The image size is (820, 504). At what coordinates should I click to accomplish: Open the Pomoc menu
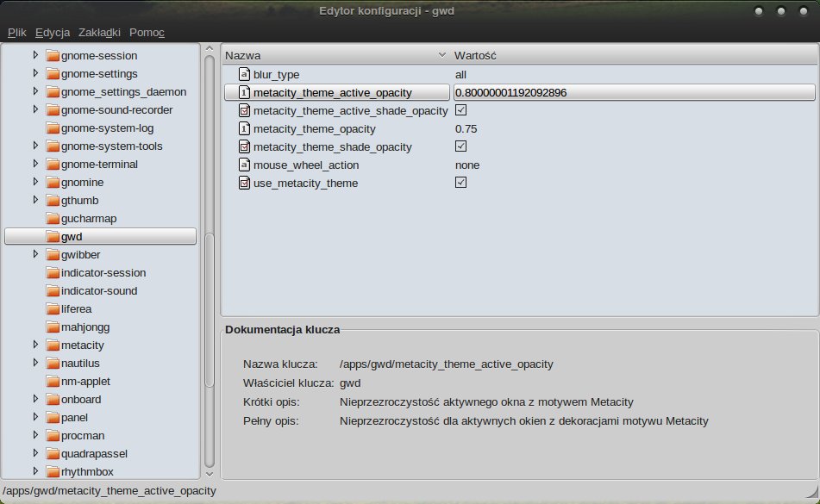pyautogui.click(x=147, y=33)
